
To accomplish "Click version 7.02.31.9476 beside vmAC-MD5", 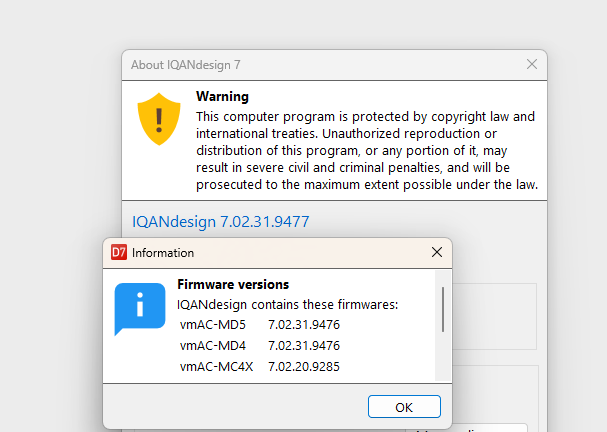I will point(304,324).
